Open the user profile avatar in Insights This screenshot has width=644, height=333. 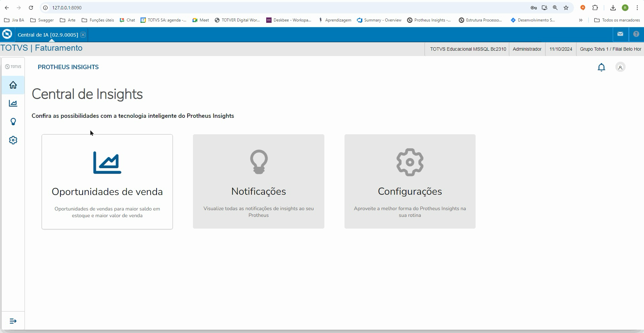620,67
